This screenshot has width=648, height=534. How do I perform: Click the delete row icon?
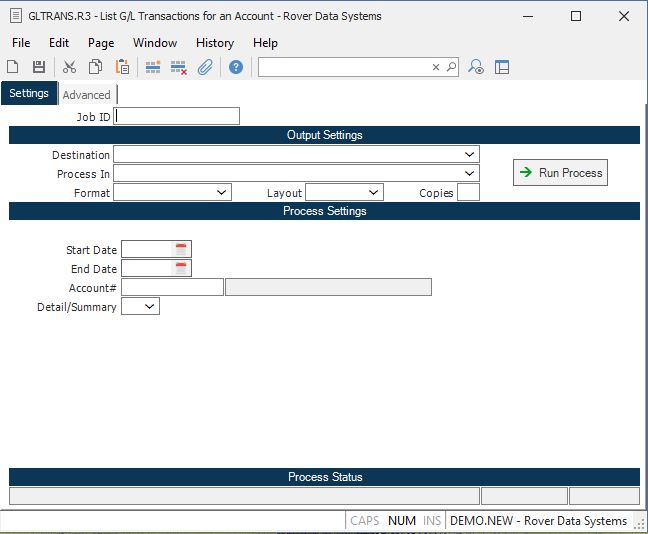coord(179,67)
